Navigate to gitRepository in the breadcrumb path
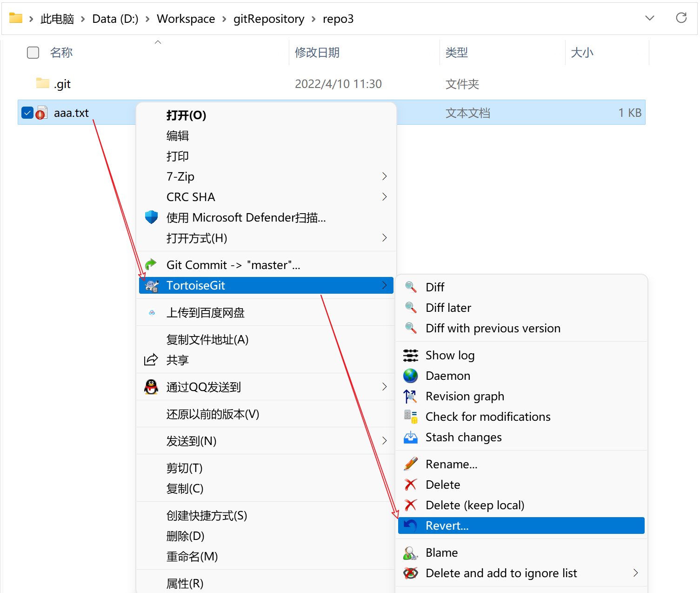 click(268, 19)
